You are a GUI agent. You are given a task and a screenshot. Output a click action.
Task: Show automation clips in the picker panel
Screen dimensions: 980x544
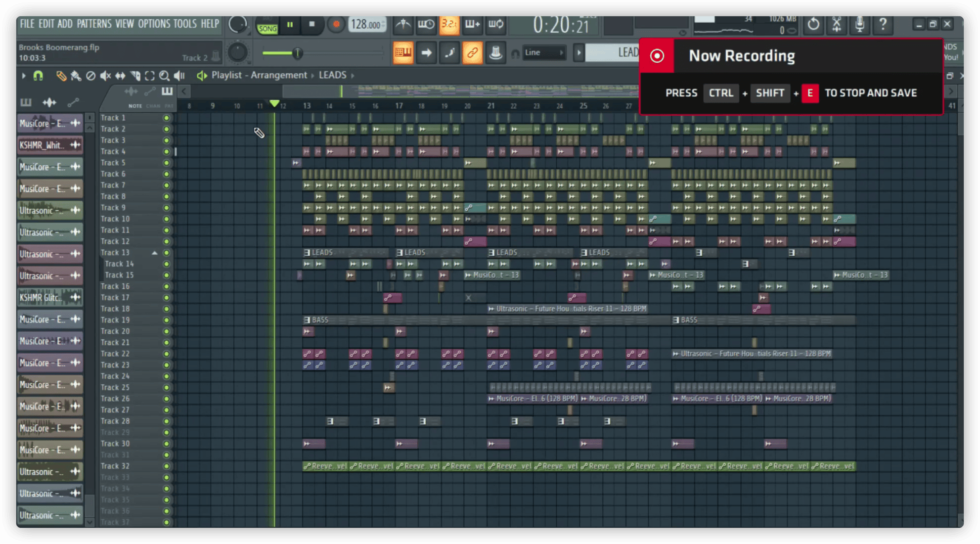point(73,102)
